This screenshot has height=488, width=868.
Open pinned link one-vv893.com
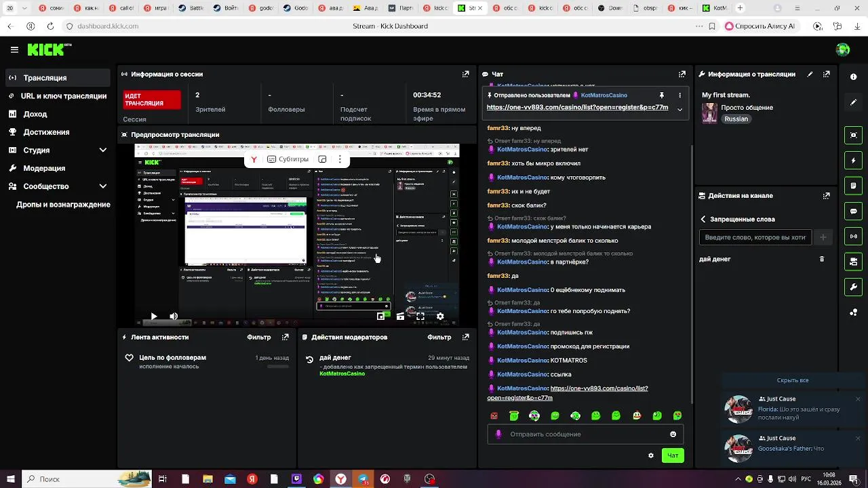click(x=577, y=107)
